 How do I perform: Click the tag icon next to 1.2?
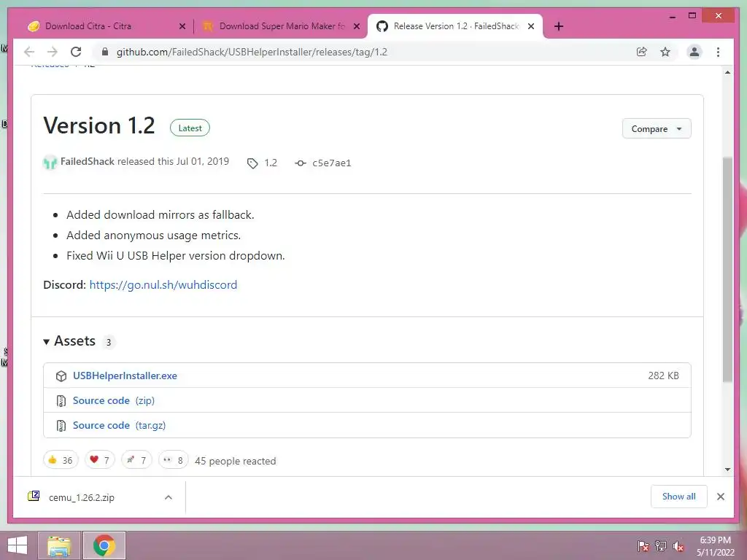(x=252, y=163)
